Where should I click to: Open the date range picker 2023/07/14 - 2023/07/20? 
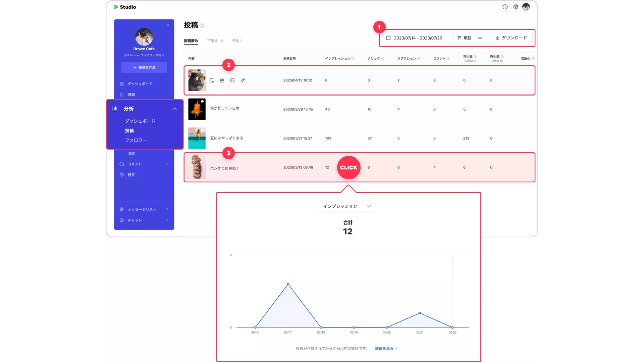pyautogui.click(x=415, y=38)
